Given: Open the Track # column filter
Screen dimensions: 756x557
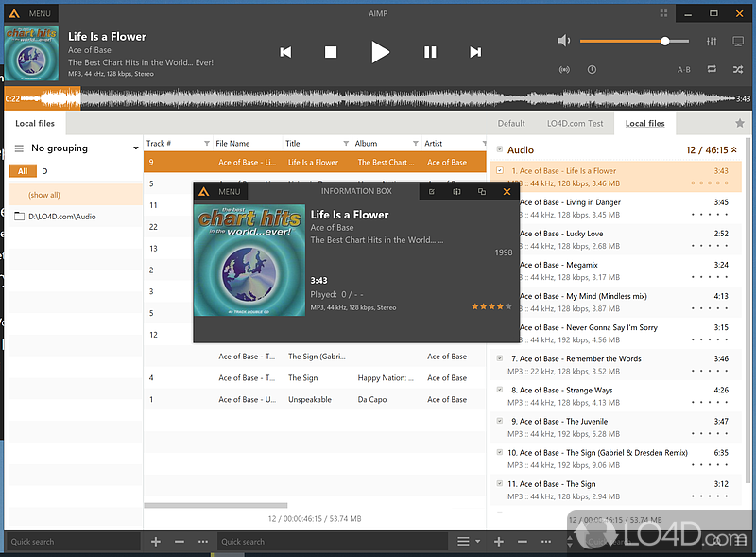Looking at the screenshot, I should tap(207, 144).
